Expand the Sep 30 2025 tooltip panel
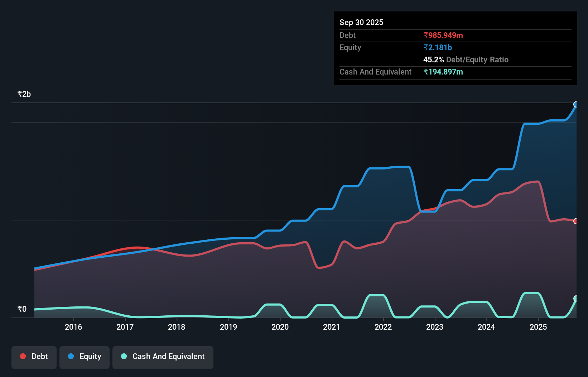The width and height of the screenshot is (588, 377). pos(361,22)
